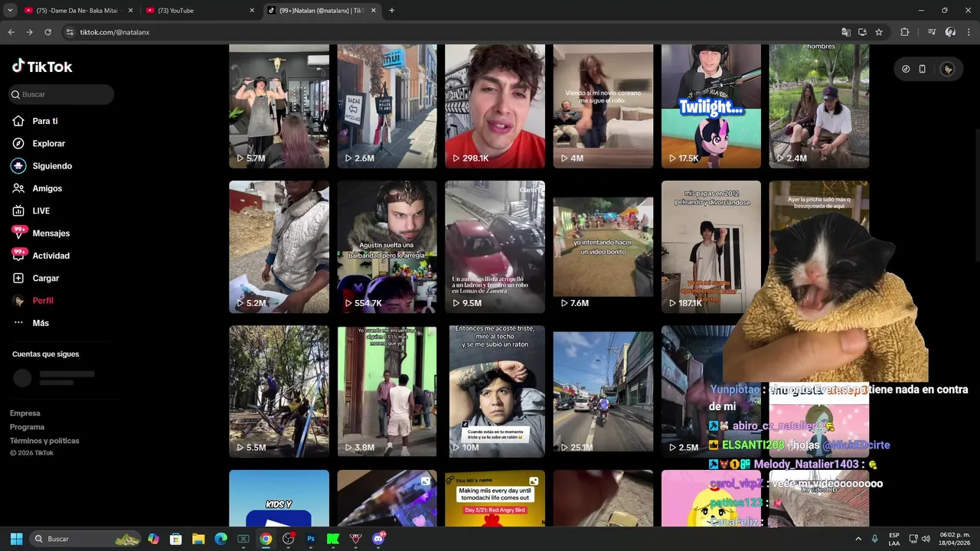The width and height of the screenshot is (980, 551).
Task: Open Photoshop from the taskbar
Action: [x=311, y=539]
